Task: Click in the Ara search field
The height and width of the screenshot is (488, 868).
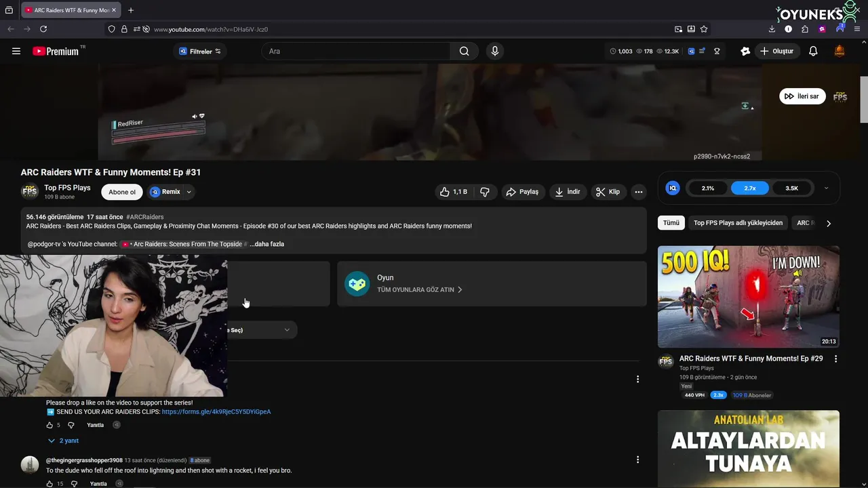Action: click(356, 51)
